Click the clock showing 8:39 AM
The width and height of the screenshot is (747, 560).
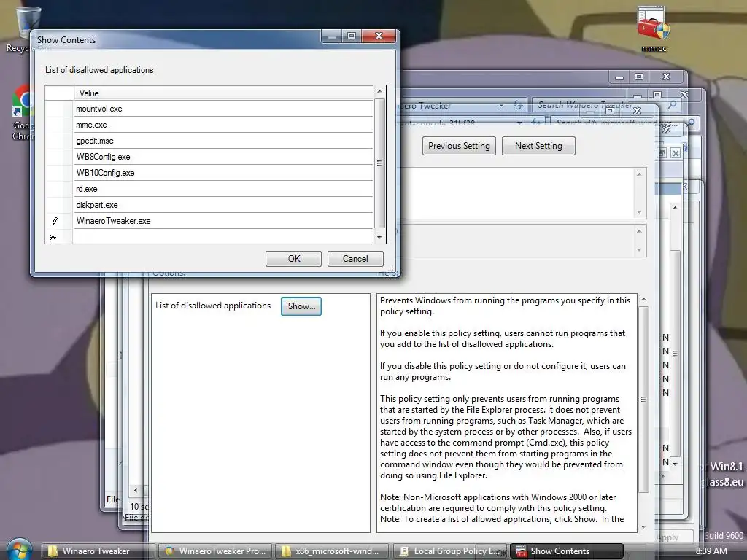point(711,551)
